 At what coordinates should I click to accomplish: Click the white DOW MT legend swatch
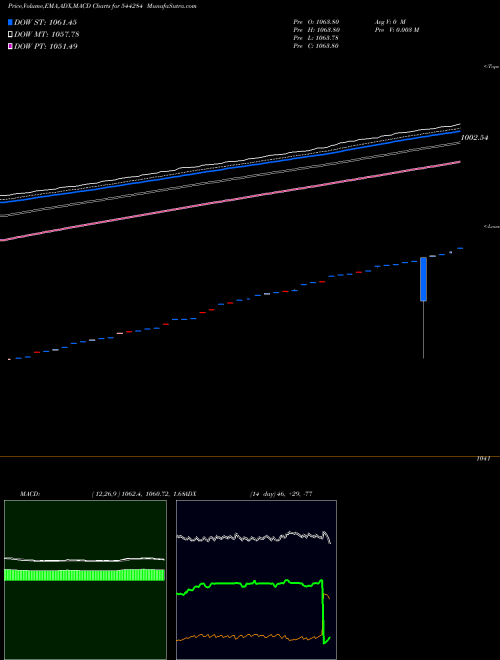10,35
